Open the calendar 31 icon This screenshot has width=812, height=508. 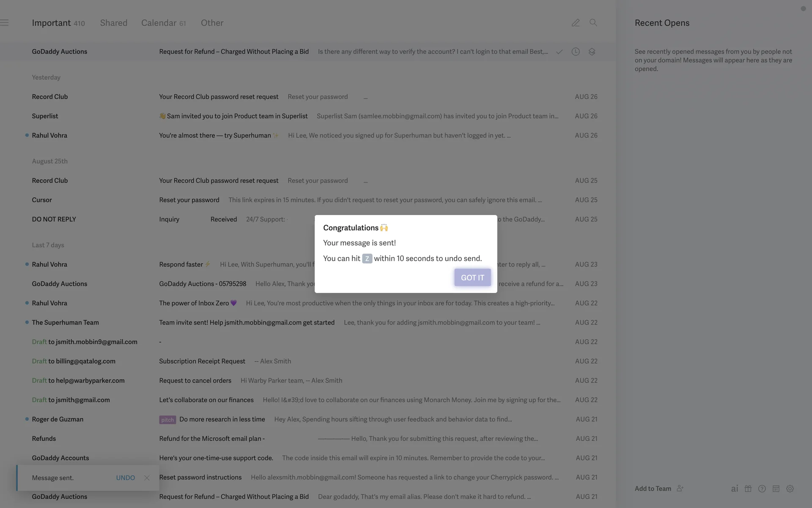[x=776, y=489]
